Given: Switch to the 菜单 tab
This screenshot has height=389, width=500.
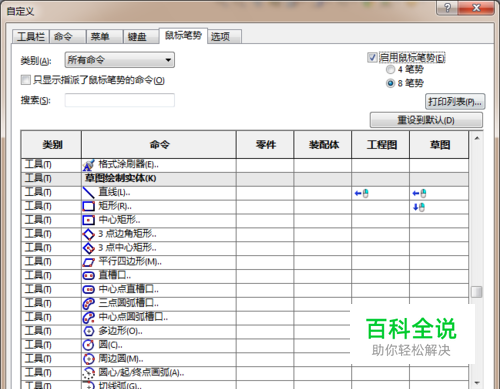Looking at the screenshot, I should (x=105, y=36).
